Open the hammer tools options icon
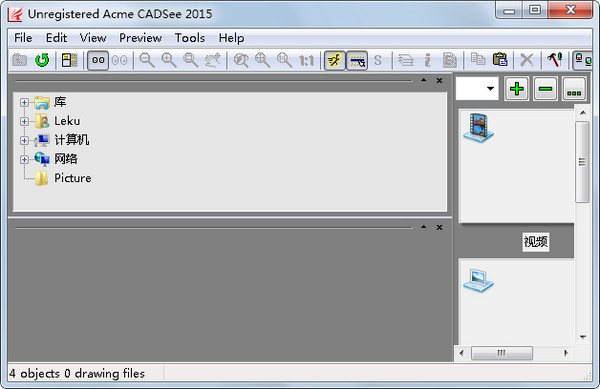This screenshot has width=600, height=389. coord(555,60)
